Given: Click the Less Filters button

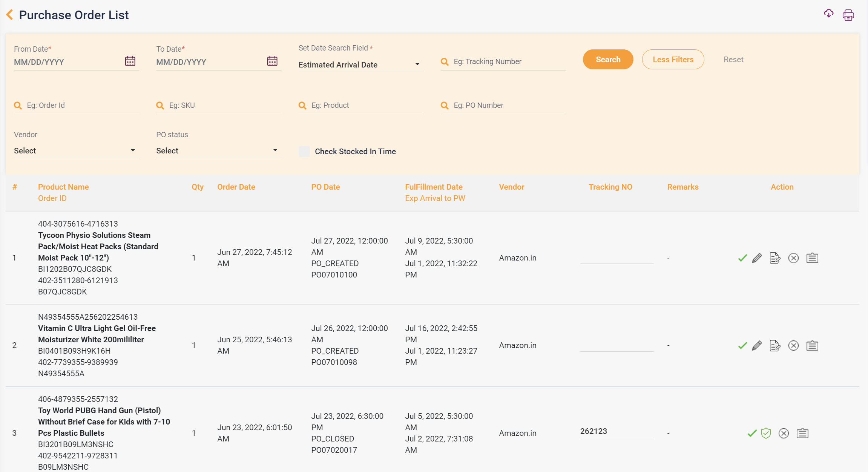Looking at the screenshot, I should pyautogui.click(x=672, y=59).
